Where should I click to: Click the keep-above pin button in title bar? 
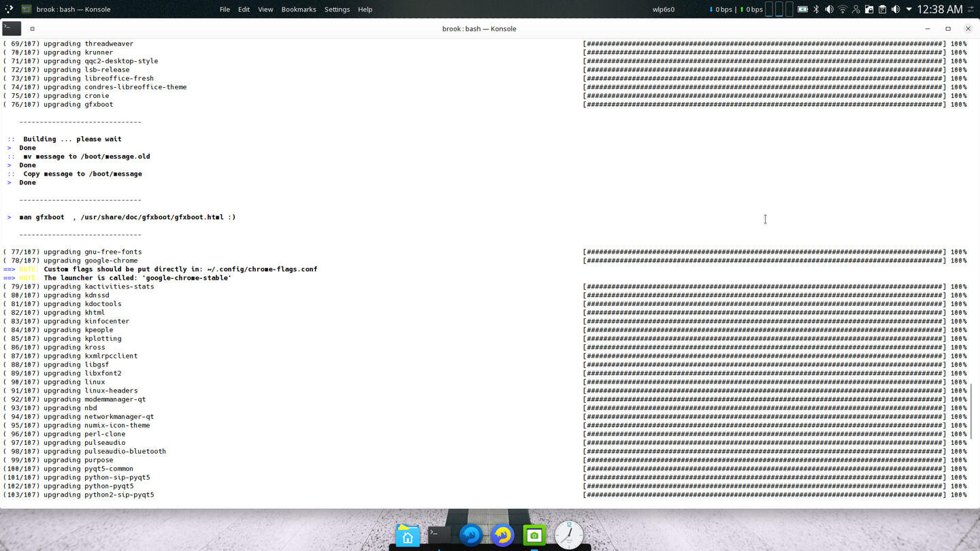click(32, 29)
